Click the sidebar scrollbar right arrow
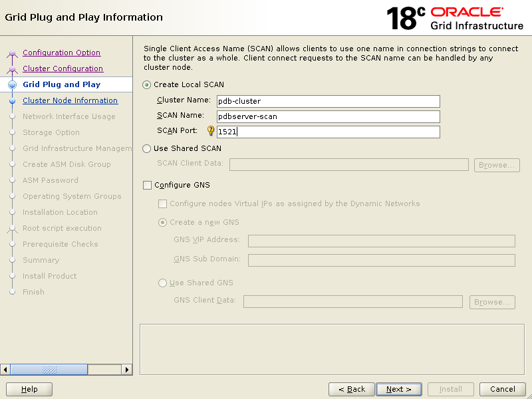532x399 pixels. pyautogui.click(x=127, y=370)
